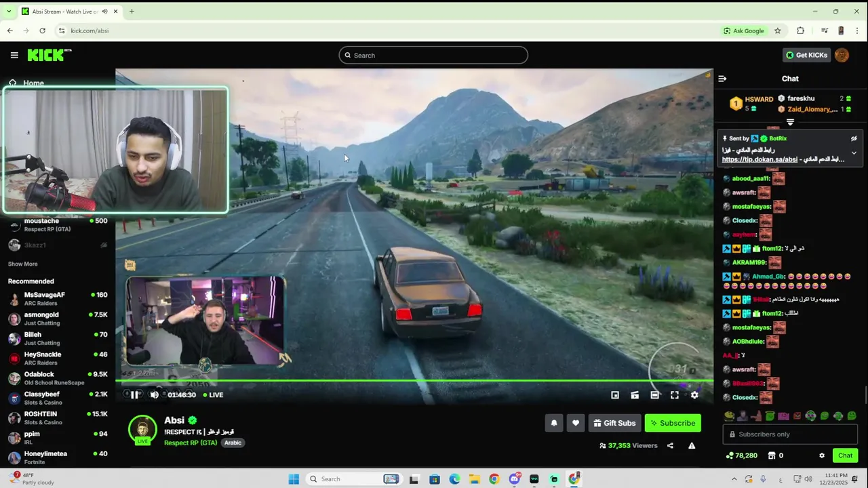Click the first quick emote in chat bar

click(729, 416)
